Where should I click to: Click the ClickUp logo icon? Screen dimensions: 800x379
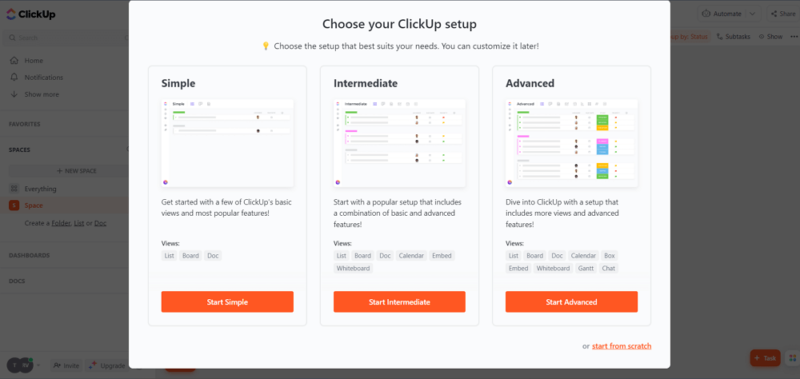tap(11, 14)
